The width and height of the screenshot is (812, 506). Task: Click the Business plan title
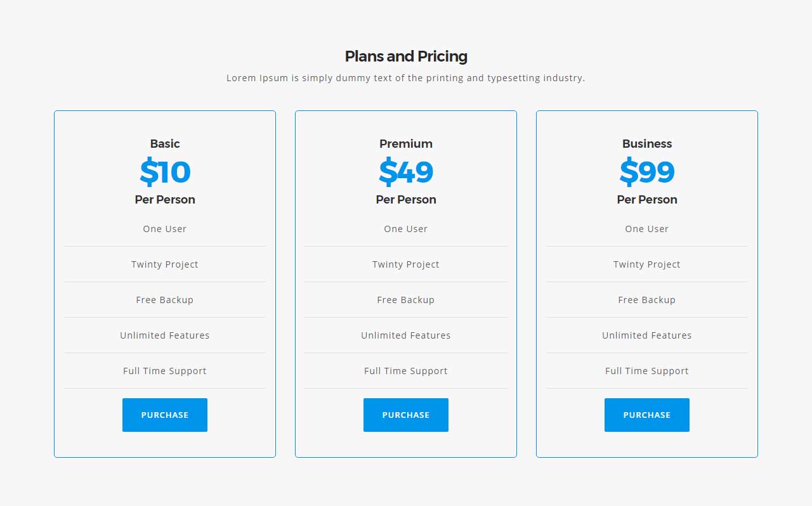[x=647, y=144]
